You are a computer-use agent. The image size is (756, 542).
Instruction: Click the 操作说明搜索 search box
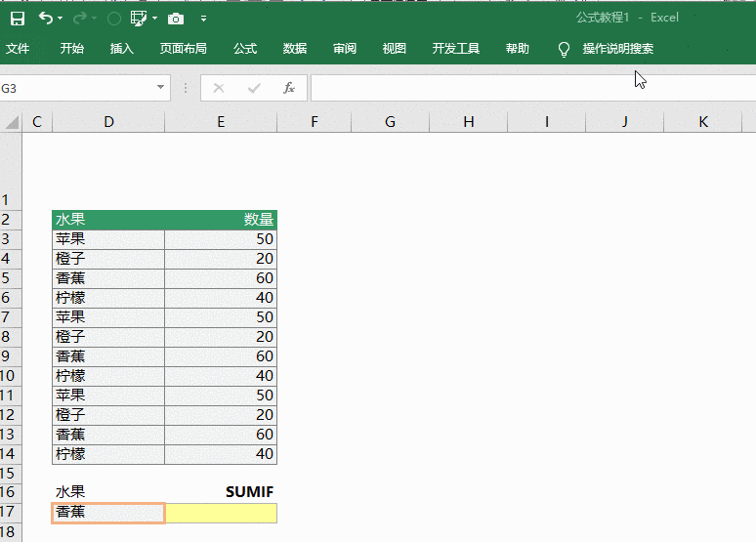[x=617, y=49]
